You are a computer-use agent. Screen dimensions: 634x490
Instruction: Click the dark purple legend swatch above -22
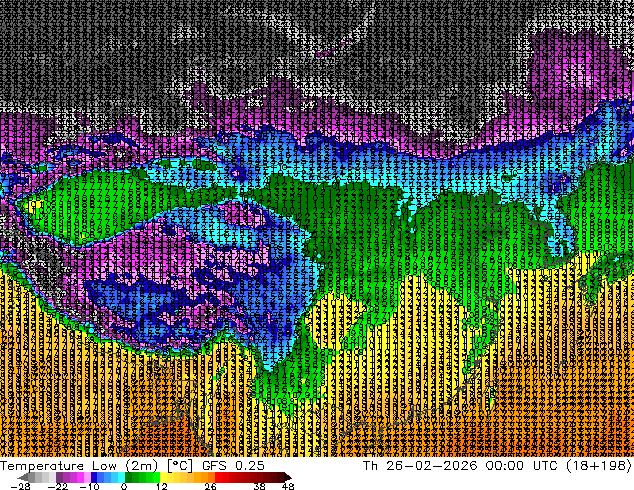(x=59, y=477)
